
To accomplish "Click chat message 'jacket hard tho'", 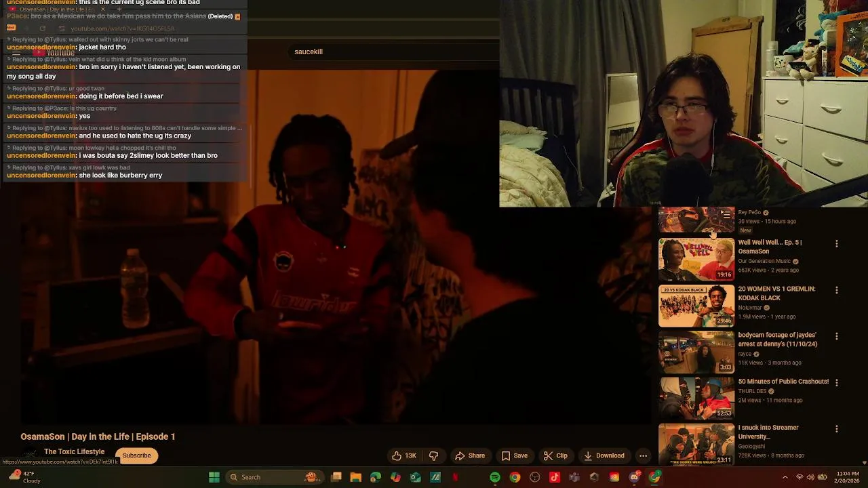I will 102,47.
